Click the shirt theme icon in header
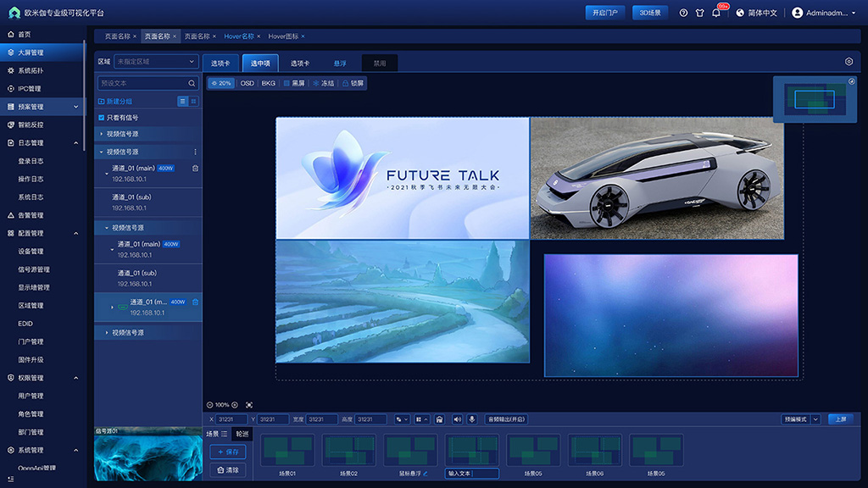Screen dimensions: 868x488 [699, 13]
